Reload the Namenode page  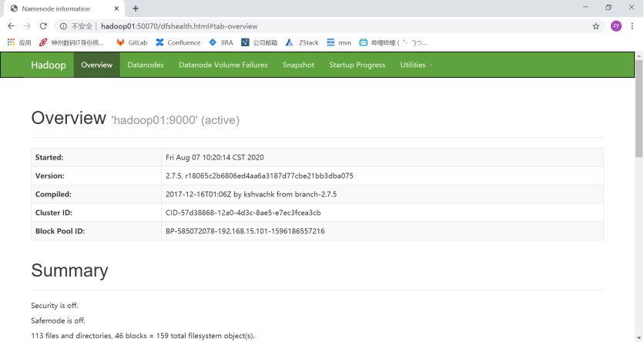coord(43,26)
